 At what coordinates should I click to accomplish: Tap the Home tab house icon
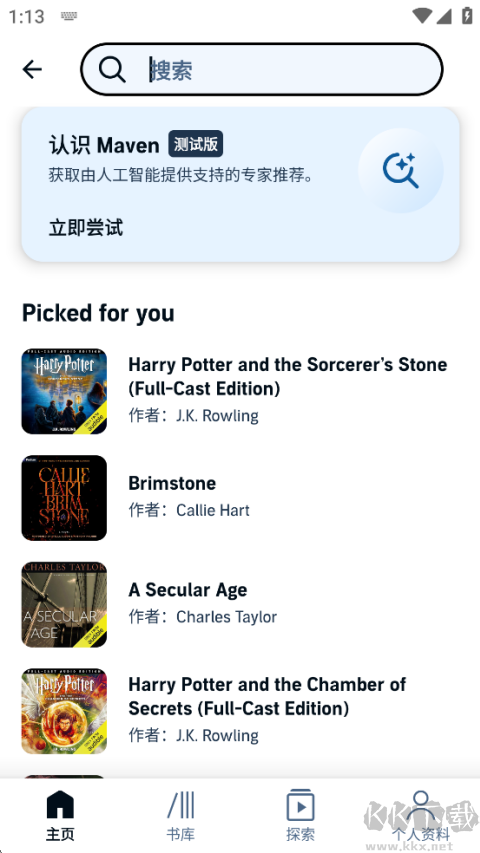pos(60,805)
